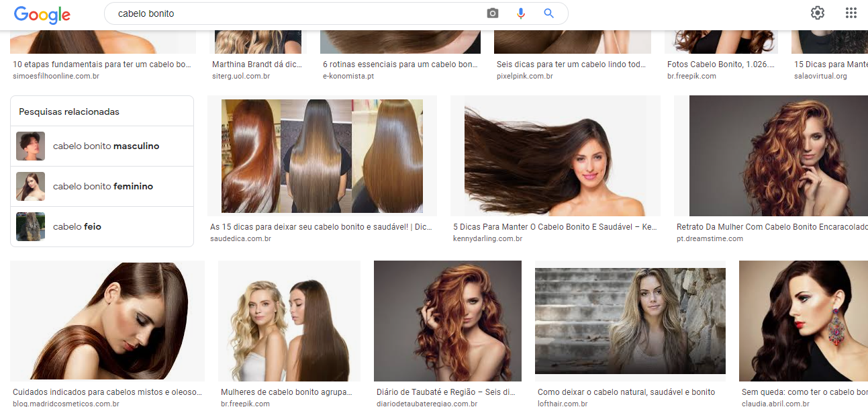Click the magnifying glass search button
The height and width of the screenshot is (407, 868).
(548, 13)
